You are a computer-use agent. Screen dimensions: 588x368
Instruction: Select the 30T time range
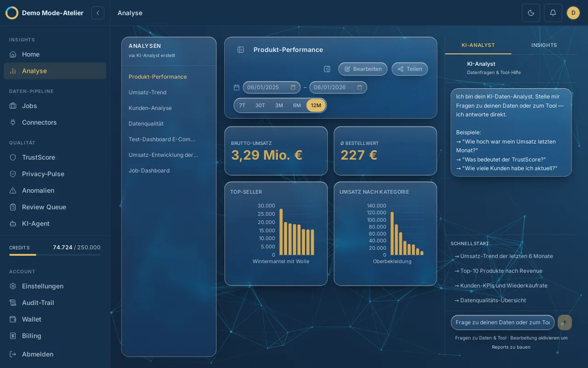[260, 105]
